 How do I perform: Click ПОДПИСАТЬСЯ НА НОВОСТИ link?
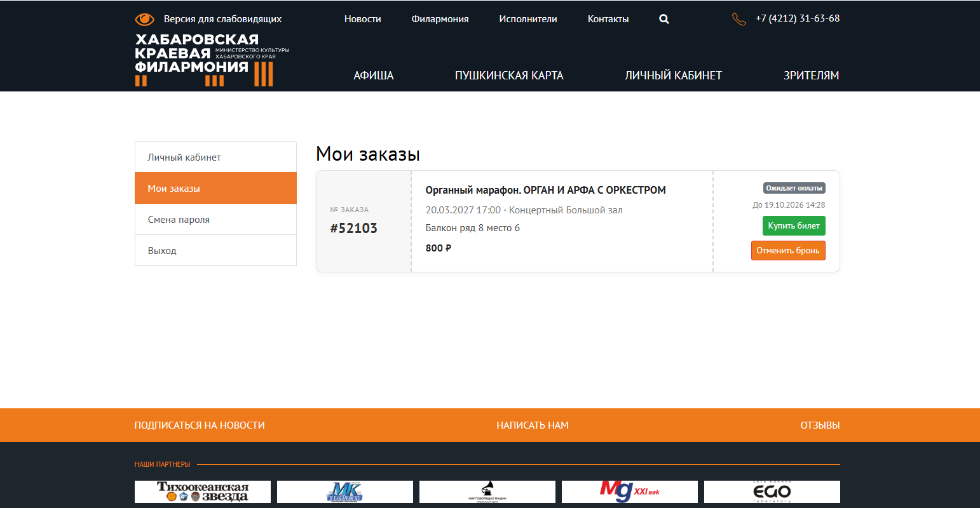coord(200,425)
